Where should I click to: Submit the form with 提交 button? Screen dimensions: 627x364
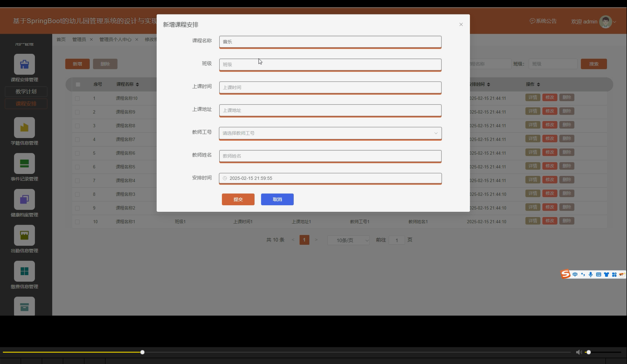click(x=238, y=199)
